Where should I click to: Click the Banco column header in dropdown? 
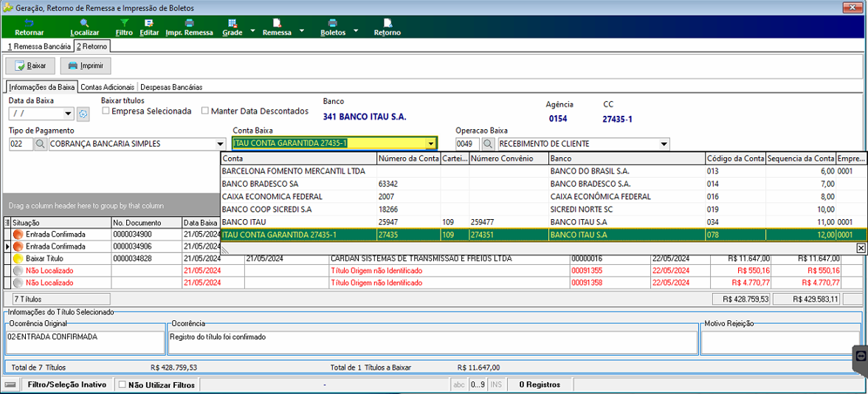(x=627, y=158)
